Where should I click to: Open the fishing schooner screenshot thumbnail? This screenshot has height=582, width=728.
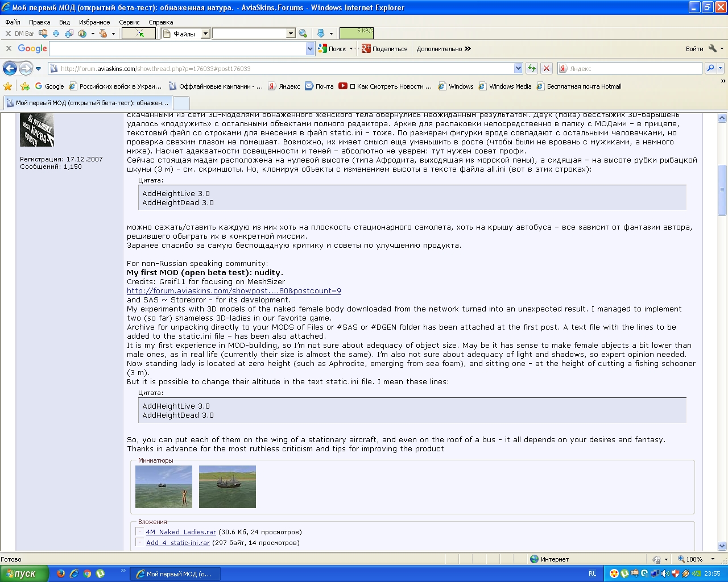point(227,487)
